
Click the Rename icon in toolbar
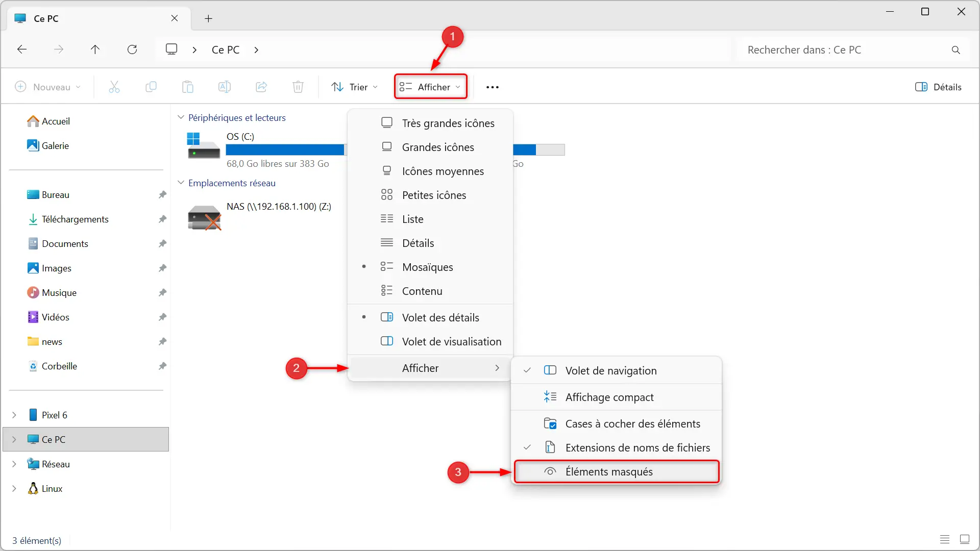click(225, 87)
